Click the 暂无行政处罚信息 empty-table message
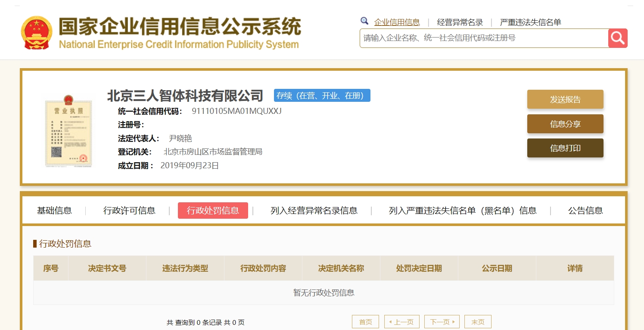Image resolution: width=644 pixels, height=330 pixels. 324,293
